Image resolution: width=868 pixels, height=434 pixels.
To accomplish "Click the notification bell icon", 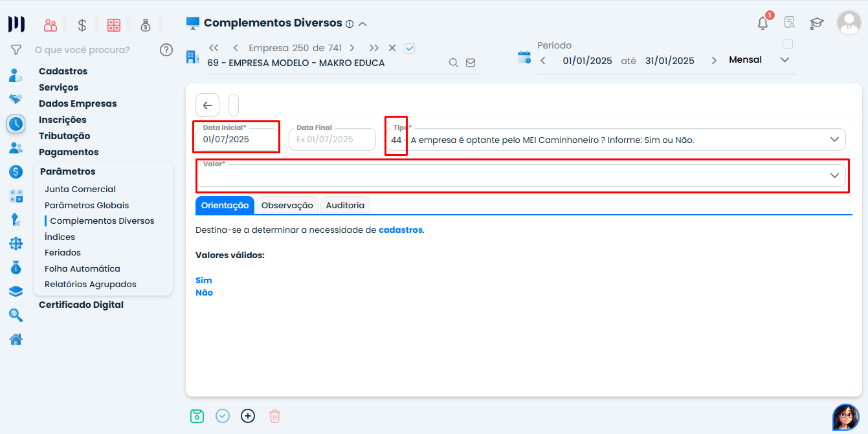I will pyautogui.click(x=763, y=23).
